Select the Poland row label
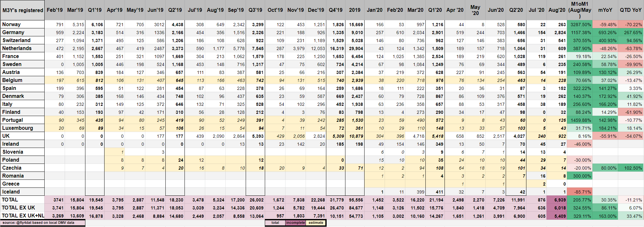The image size is (644, 227). pos(22,160)
